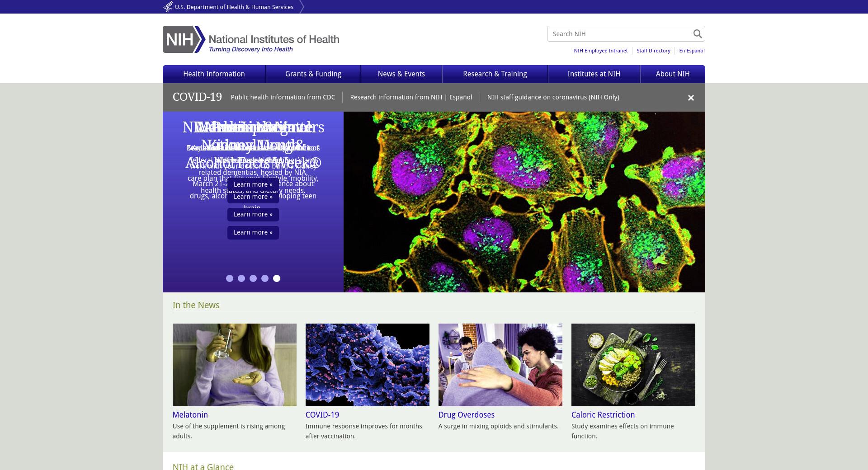The image size is (868, 470).
Task: Switch to En Español
Action: (692, 51)
